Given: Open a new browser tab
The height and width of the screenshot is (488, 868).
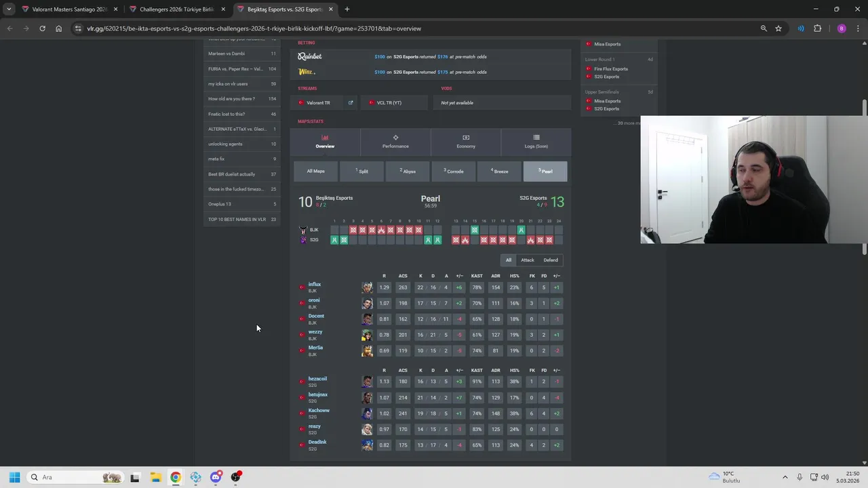Looking at the screenshot, I should click(347, 9).
